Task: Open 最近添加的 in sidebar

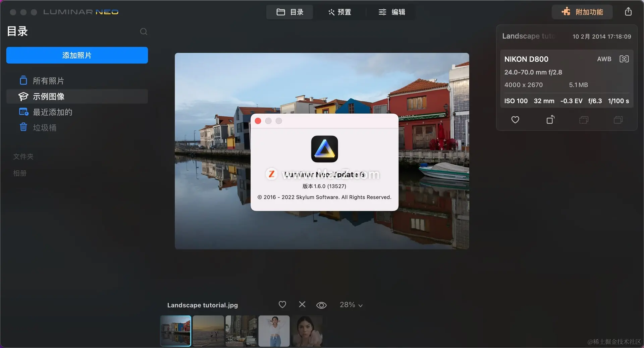Action: tap(77, 112)
